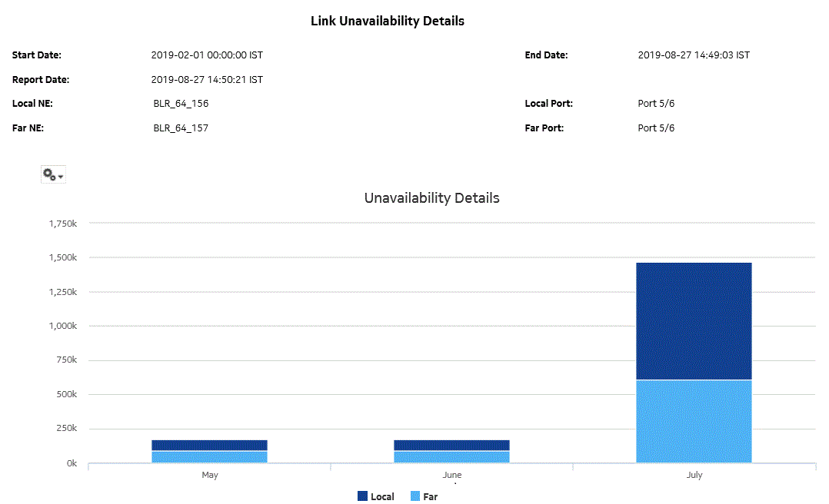Image resolution: width=829 pixels, height=504 pixels.
Task: Click the 1,500k y-axis gridline label
Action: pos(65,257)
